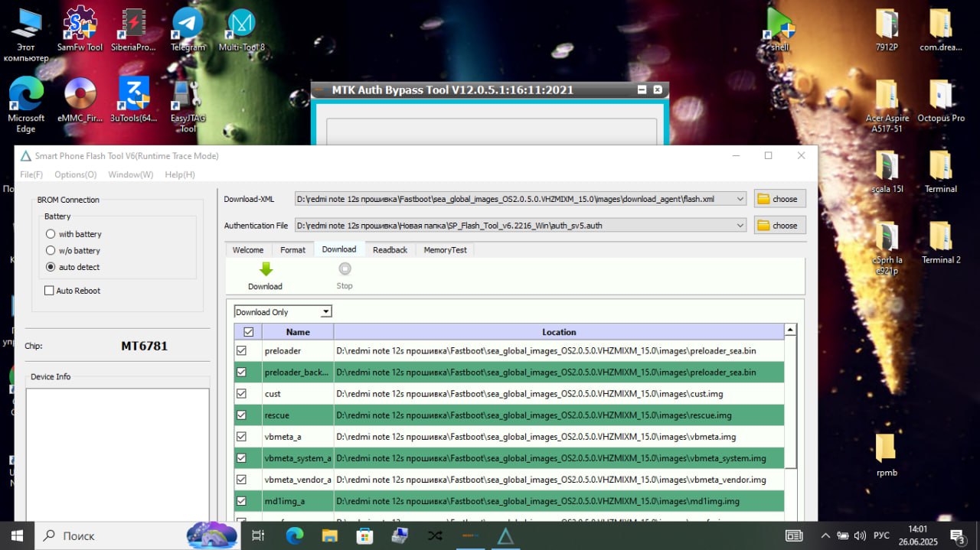Show hidden system tray icons
Viewport: 980px width, 550px height.
825,535
